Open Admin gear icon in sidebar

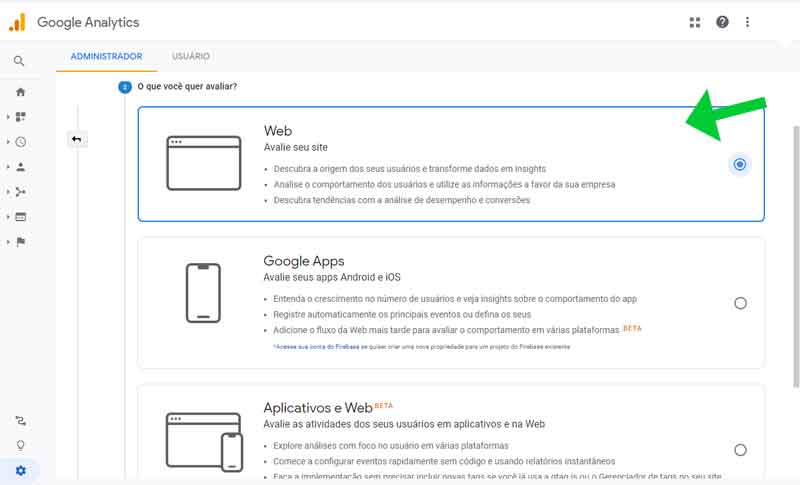(x=20, y=470)
